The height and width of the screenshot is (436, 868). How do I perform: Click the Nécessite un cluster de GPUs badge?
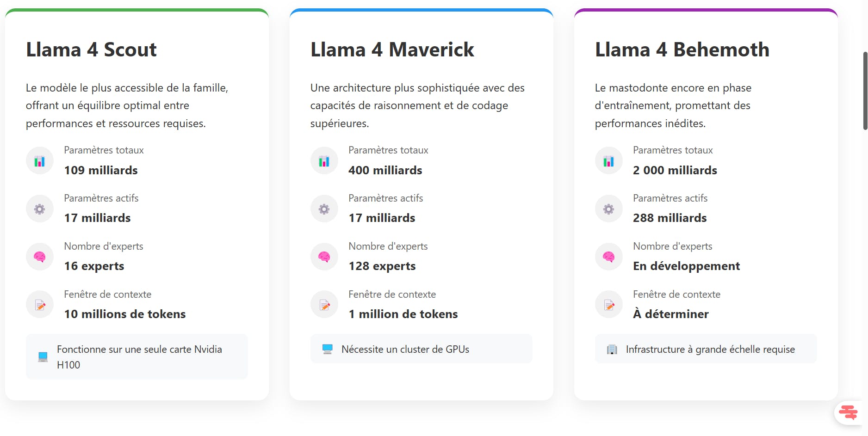(x=421, y=349)
